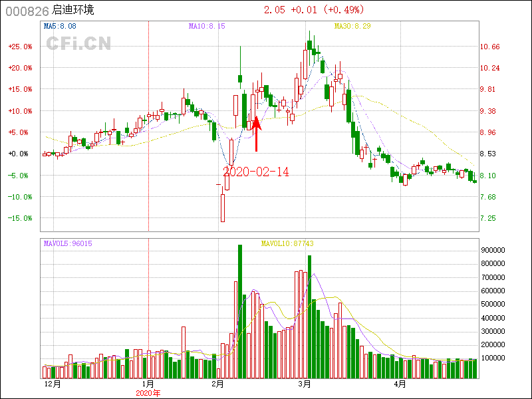Select the MA30:8.29 indicator label

(x=352, y=27)
